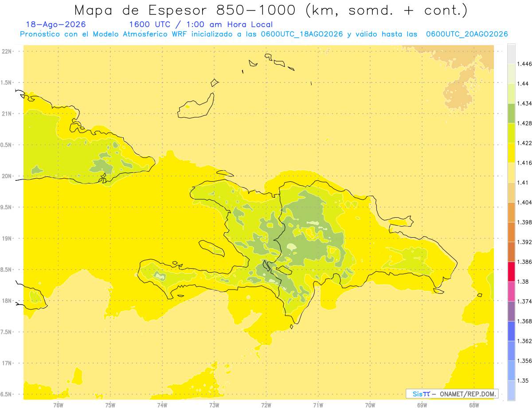Click the latitude label "19N"

click(x=7, y=239)
